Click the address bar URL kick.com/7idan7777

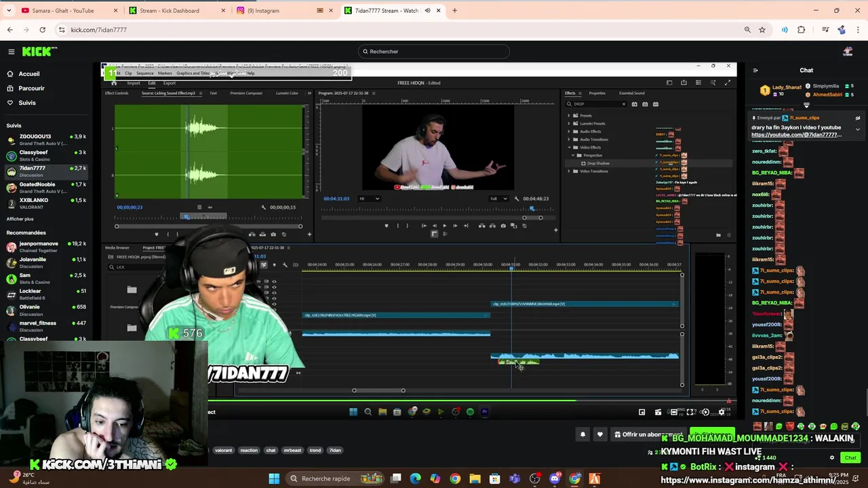[x=99, y=30]
